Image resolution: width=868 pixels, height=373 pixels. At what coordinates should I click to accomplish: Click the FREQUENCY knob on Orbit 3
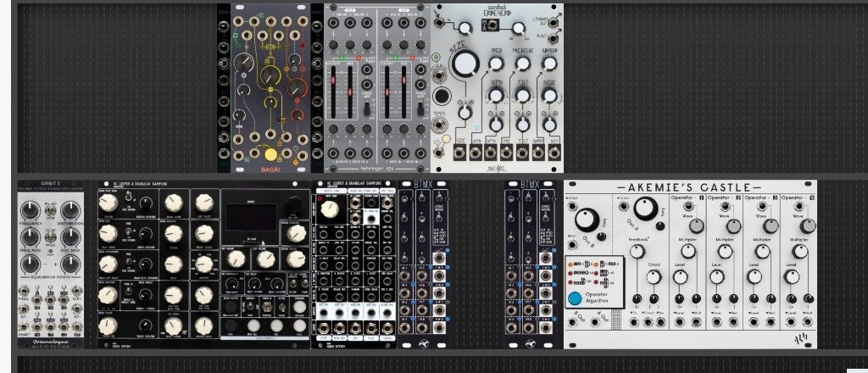click(x=30, y=209)
